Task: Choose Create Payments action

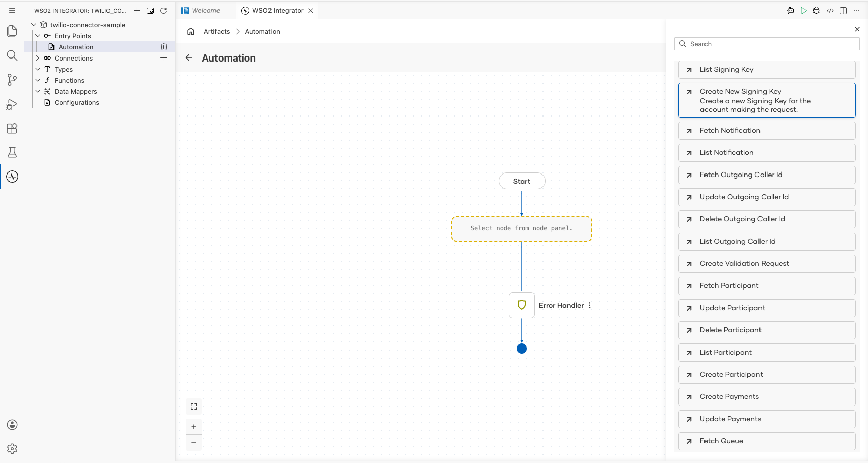Action: coord(767,397)
